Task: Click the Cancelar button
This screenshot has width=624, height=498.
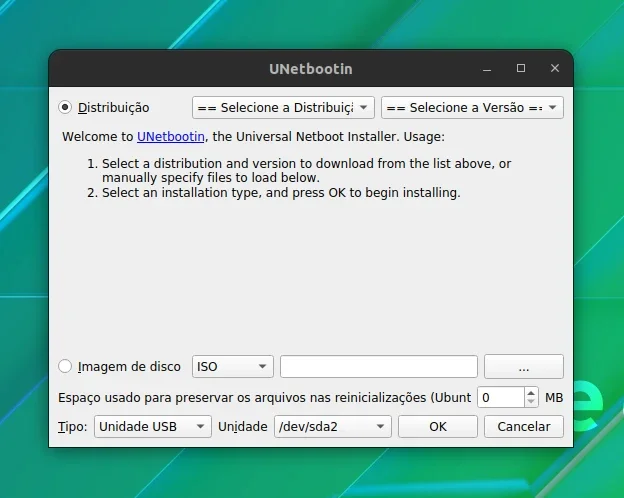Action: point(524,427)
